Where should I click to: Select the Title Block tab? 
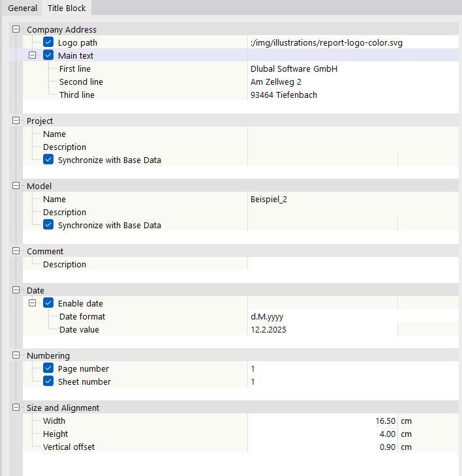tap(67, 8)
